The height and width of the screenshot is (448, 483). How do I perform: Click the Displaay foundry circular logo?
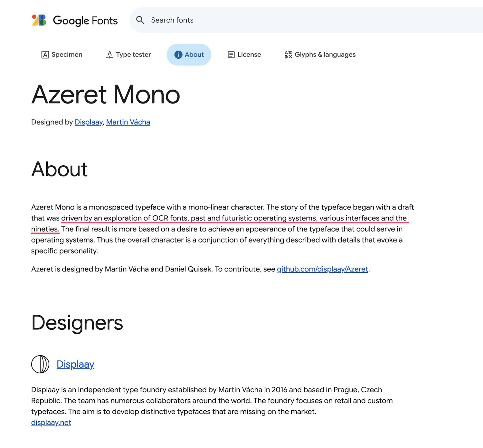pos(40,364)
